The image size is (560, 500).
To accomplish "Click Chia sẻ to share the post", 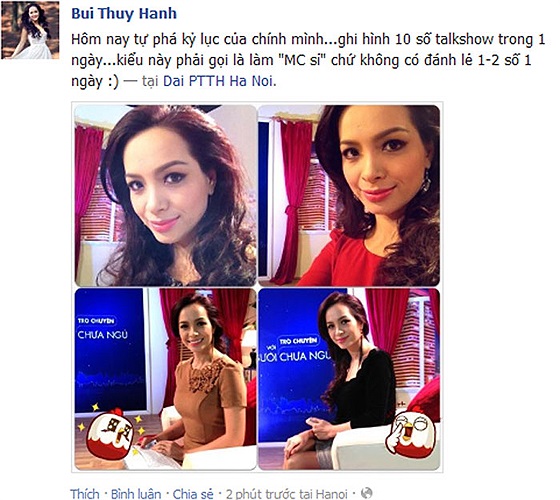I will click(193, 494).
